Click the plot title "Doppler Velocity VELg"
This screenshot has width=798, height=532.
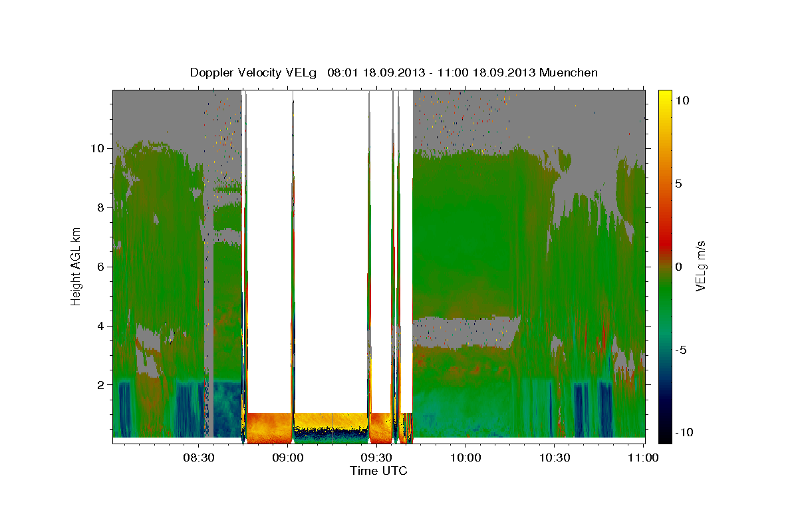pyautogui.click(x=255, y=72)
